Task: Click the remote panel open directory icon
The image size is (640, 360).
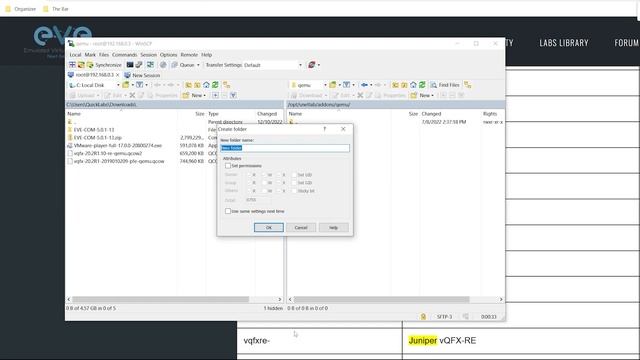Action: tap(333, 85)
